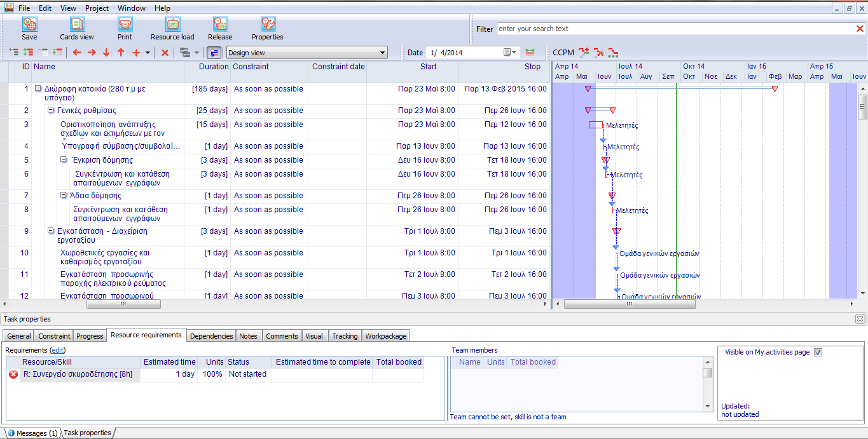The image size is (868, 439).
Task: Open the Window menu
Action: pyautogui.click(x=132, y=8)
